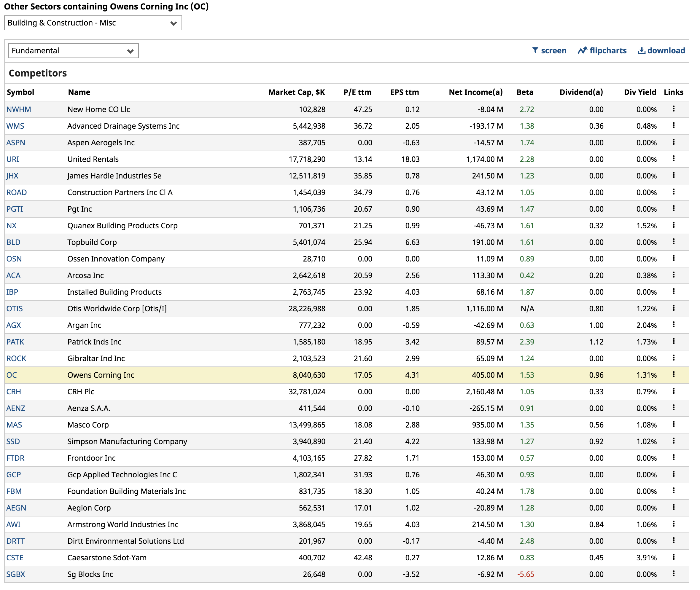Open links menu for SSD row
The width and height of the screenshot is (700, 590).
pos(673,441)
